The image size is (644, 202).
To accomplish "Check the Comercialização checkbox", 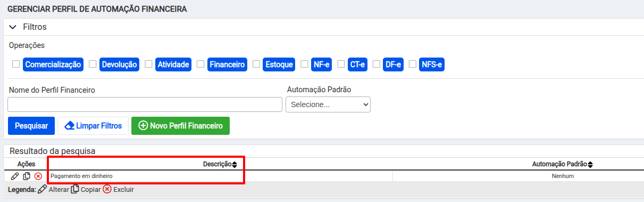I will (x=16, y=64).
